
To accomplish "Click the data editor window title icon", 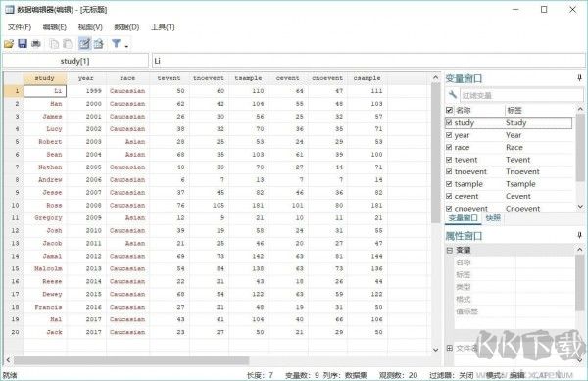I will pyautogui.click(x=10, y=10).
